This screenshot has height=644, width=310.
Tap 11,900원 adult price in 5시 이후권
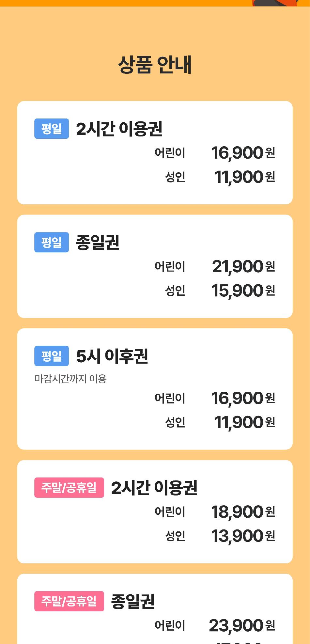pyautogui.click(x=244, y=422)
